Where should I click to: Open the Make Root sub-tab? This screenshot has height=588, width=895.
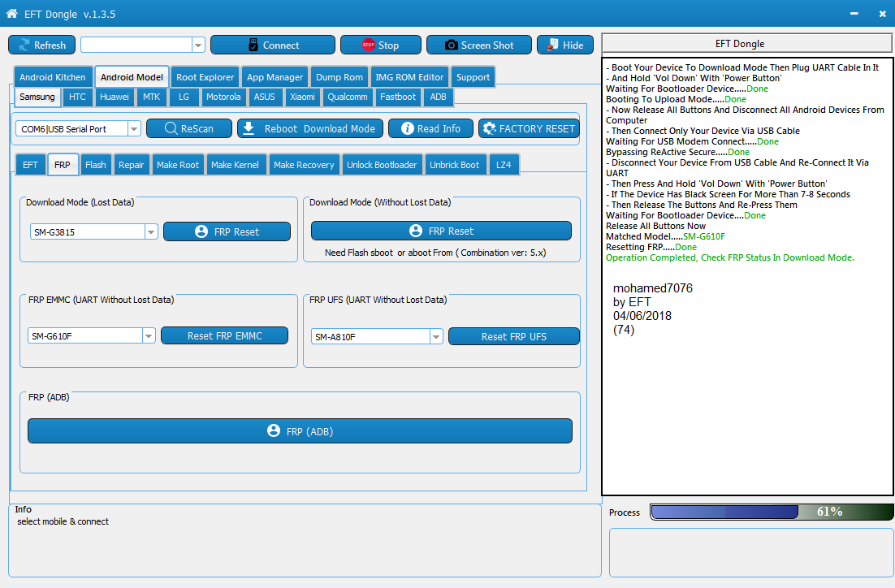[x=178, y=165]
